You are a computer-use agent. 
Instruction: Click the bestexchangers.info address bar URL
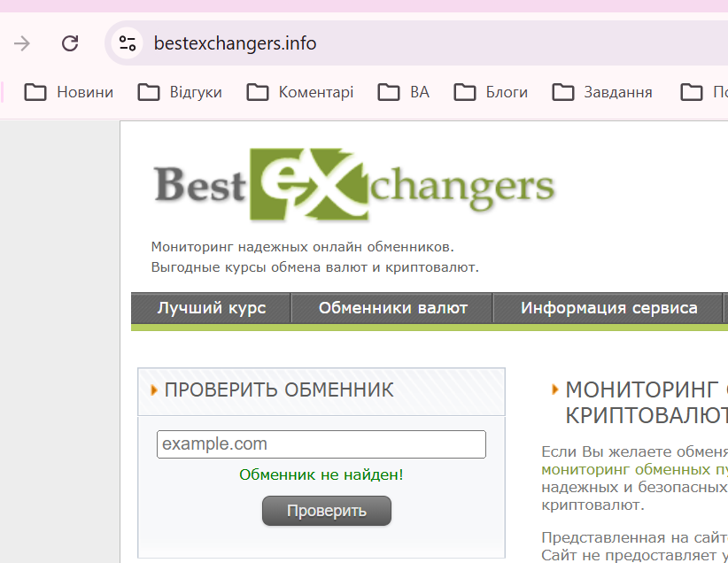click(x=235, y=43)
